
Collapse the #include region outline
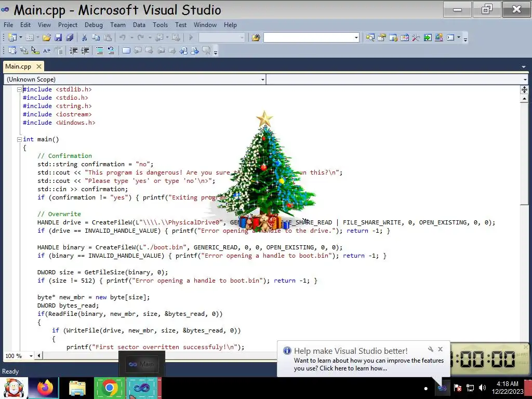[x=19, y=89]
